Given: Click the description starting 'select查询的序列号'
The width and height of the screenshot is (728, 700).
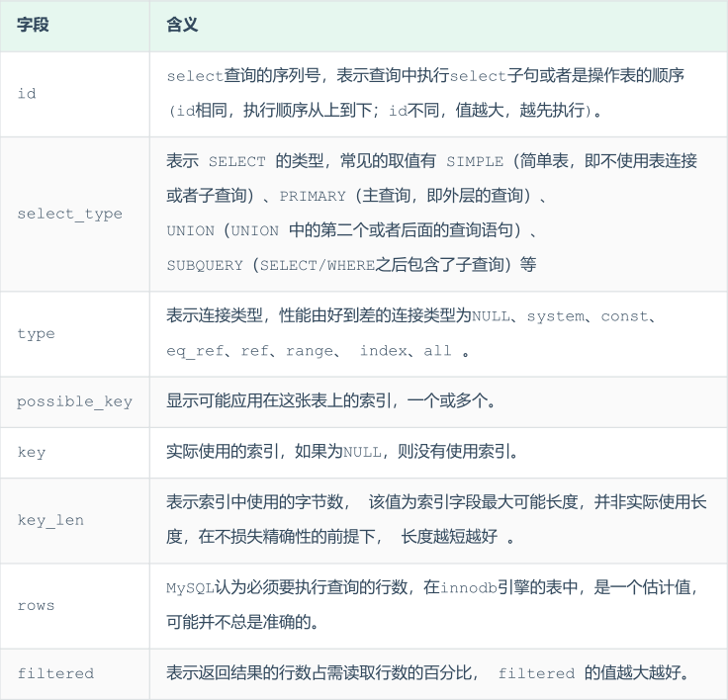Looking at the screenshot, I should click(439, 94).
